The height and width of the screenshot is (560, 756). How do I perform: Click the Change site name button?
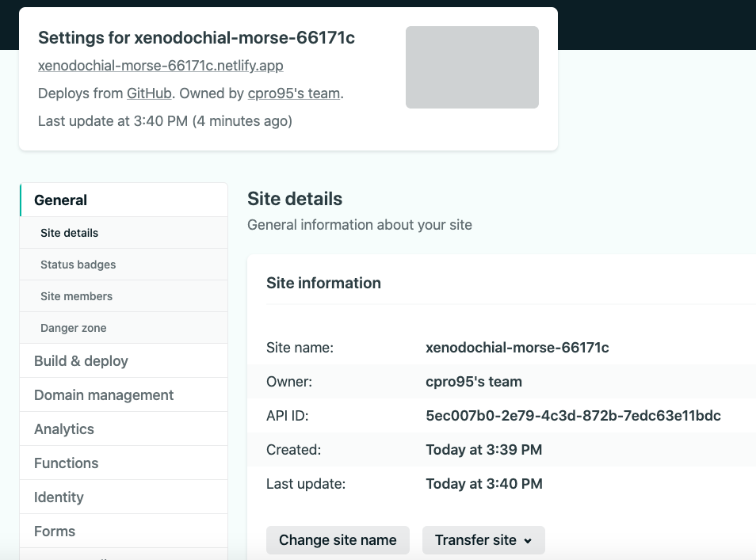[x=338, y=540]
